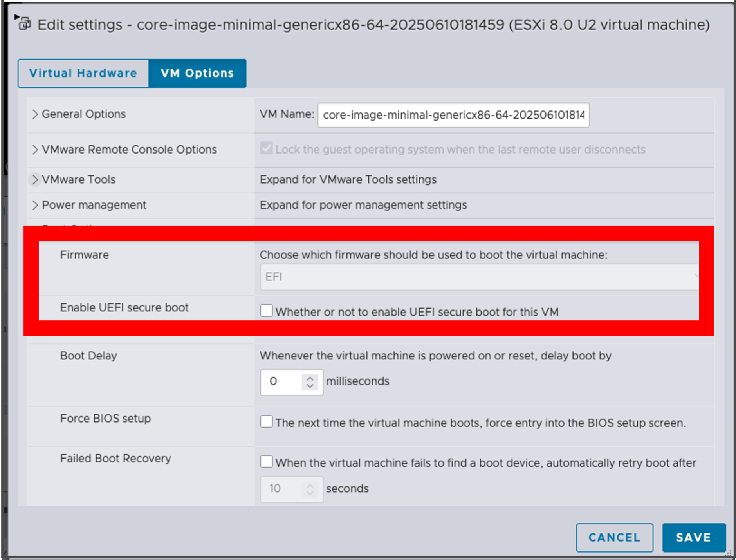This screenshot has width=736, height=560.
Task: Open the EFI firmware dropdown
Action: (480, 277)
